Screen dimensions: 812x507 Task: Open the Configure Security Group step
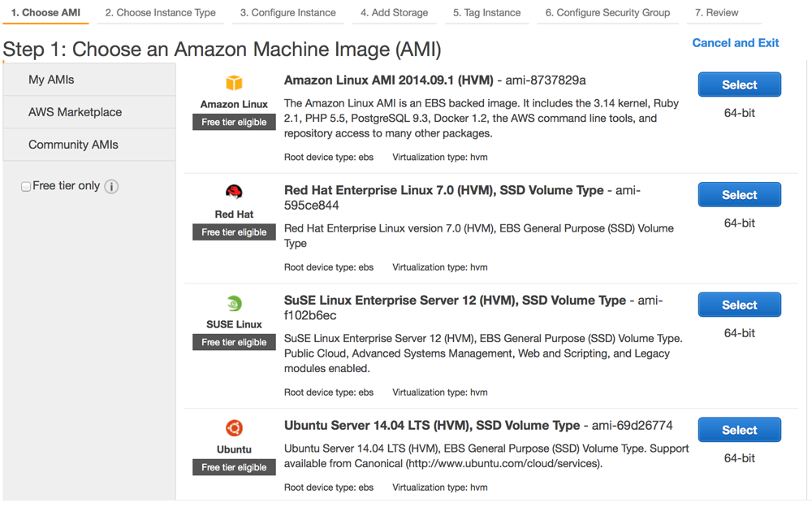(607, 12)
